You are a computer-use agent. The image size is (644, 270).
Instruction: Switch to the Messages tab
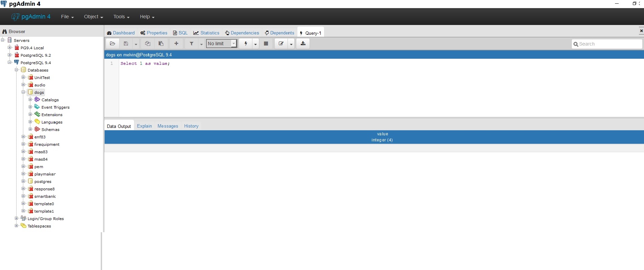(168, 126)
